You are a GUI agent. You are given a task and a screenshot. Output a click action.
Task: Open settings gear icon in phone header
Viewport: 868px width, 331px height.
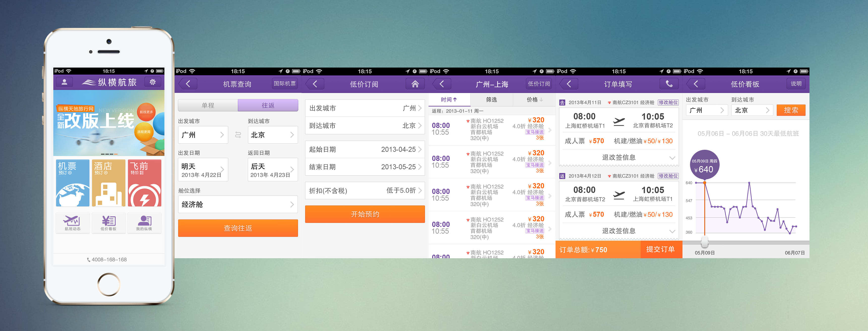coord(153,82)
